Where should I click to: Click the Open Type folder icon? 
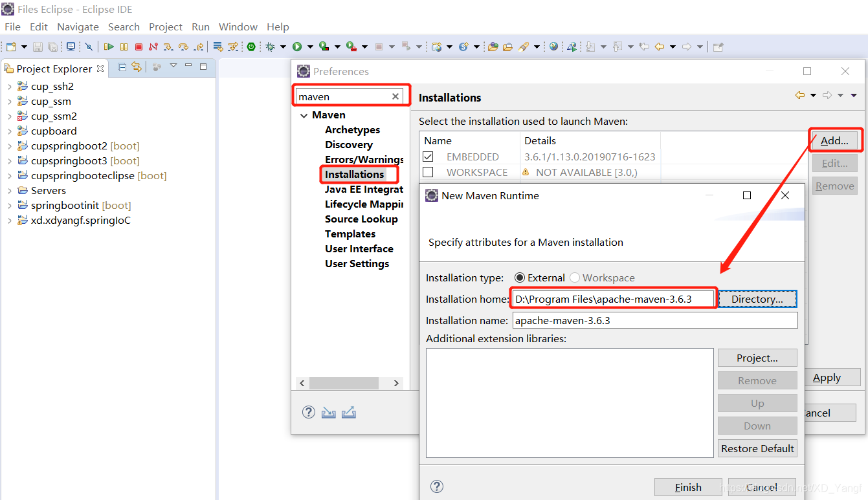click(493, 47)
